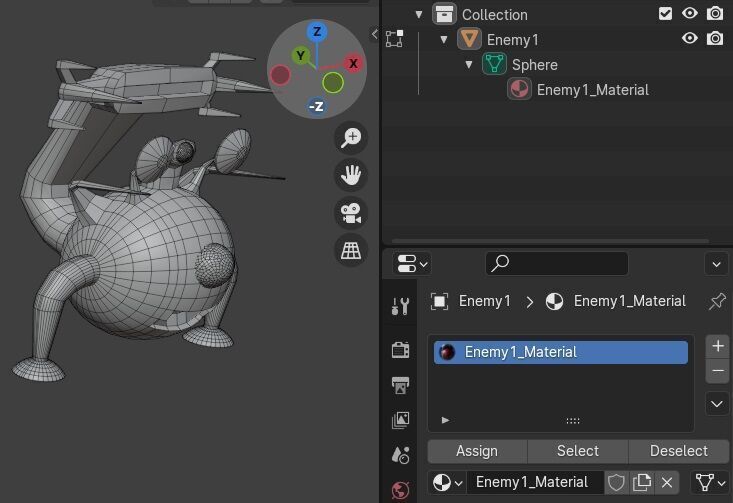Remove material slot with minus button

718,371
